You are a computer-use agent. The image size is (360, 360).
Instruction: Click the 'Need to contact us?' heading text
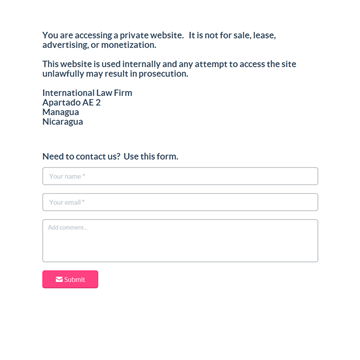tap(81, 157)
